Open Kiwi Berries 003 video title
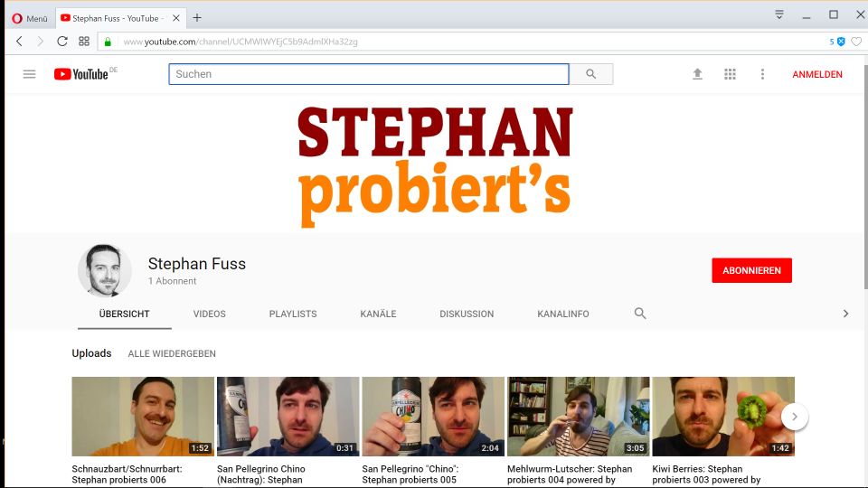This screenshot has width=868, height=488. point(706,474)
